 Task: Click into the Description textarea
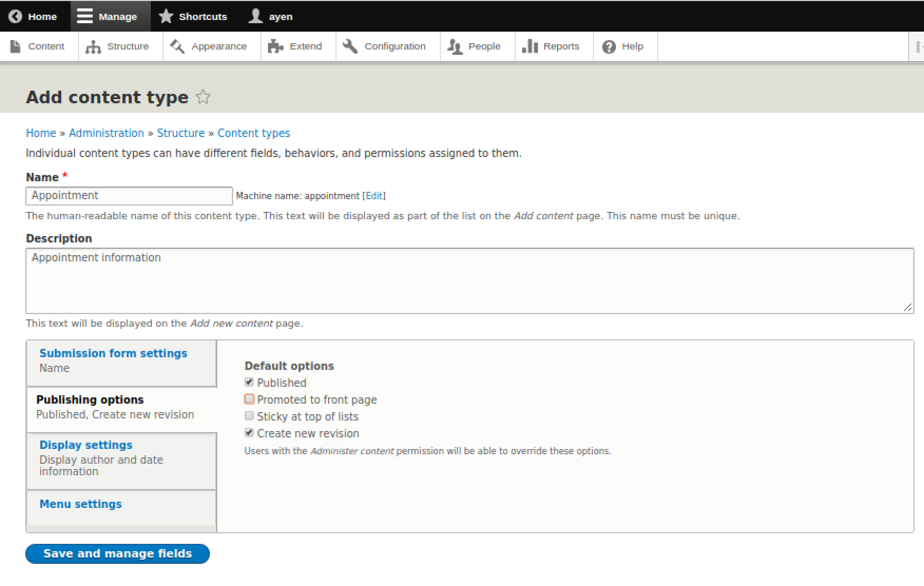point(470,281)
